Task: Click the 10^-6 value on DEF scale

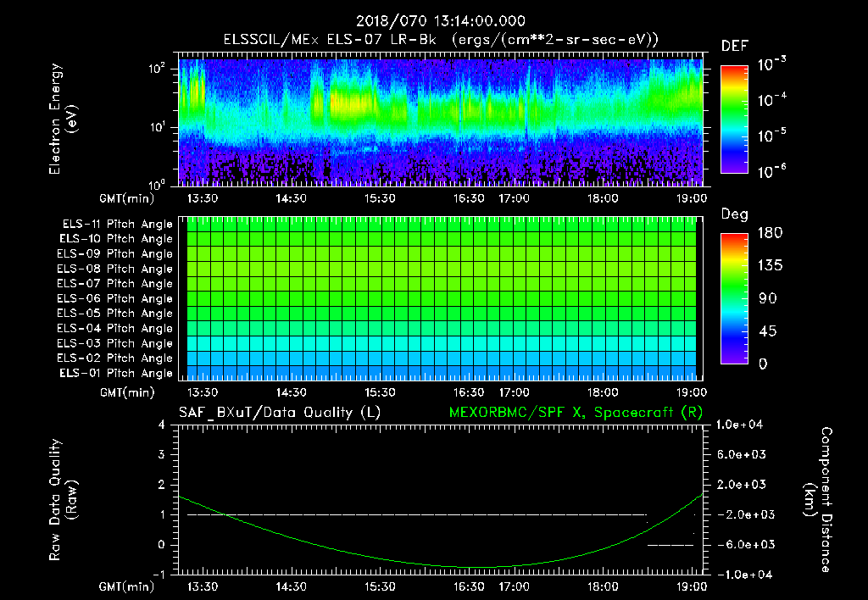Action: click(x=771, y=171)
